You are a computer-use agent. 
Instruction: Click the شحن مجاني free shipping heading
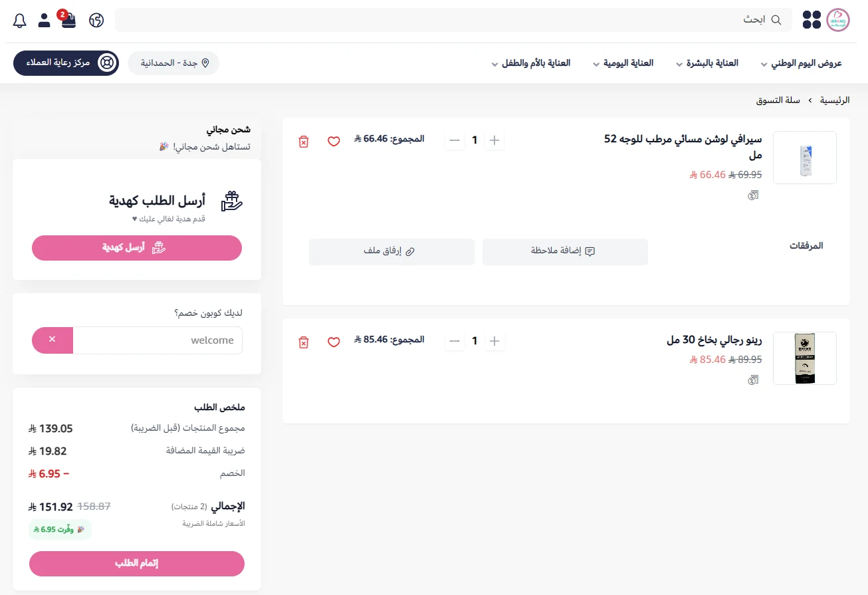tap(229, 129)
